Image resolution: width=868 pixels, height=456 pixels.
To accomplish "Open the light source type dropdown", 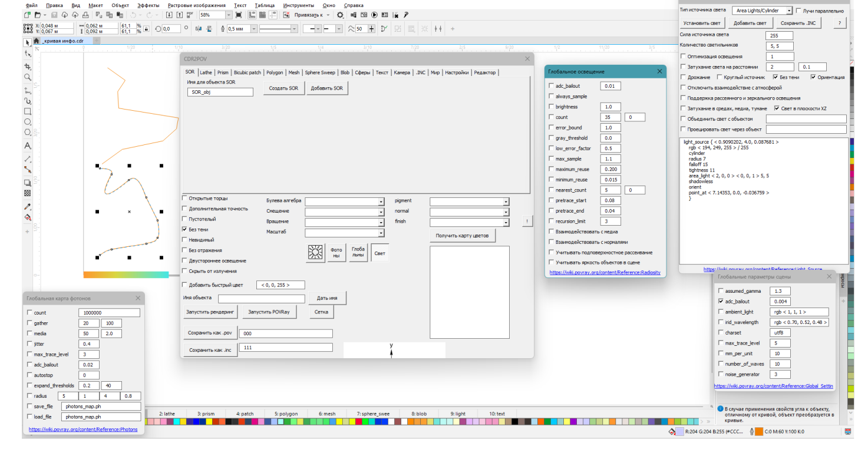I will 789,11.
